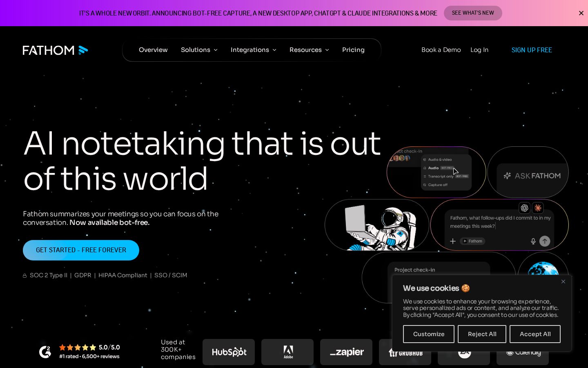Click the cookie emoji in the popup title
The width and height of the screenshot is (588, 368).
(x=465, y=288)
